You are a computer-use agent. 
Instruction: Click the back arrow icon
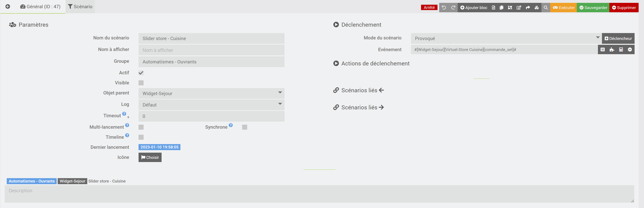coord(8,7)
